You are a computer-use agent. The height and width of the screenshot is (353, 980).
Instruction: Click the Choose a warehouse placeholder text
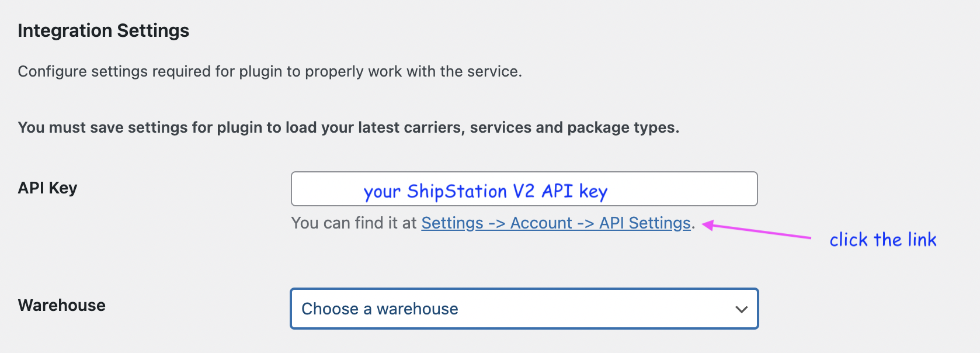(x=379, y=309)
